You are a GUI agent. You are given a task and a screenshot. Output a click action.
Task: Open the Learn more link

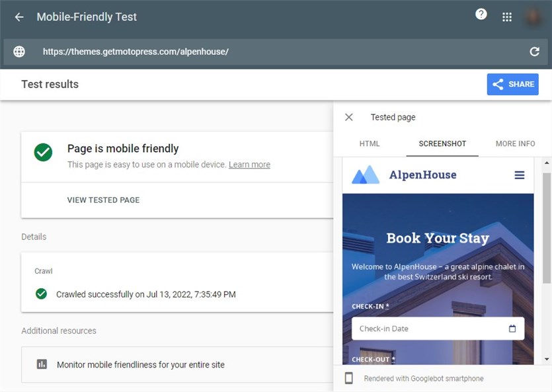tap(249, 165)
